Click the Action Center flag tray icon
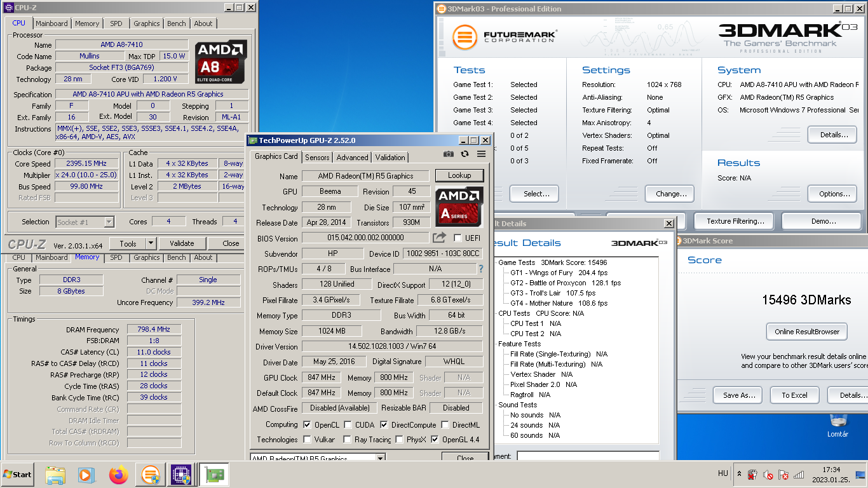Viewport: 868px width, 488px height. pyautogui.click(x=783, y=475)
